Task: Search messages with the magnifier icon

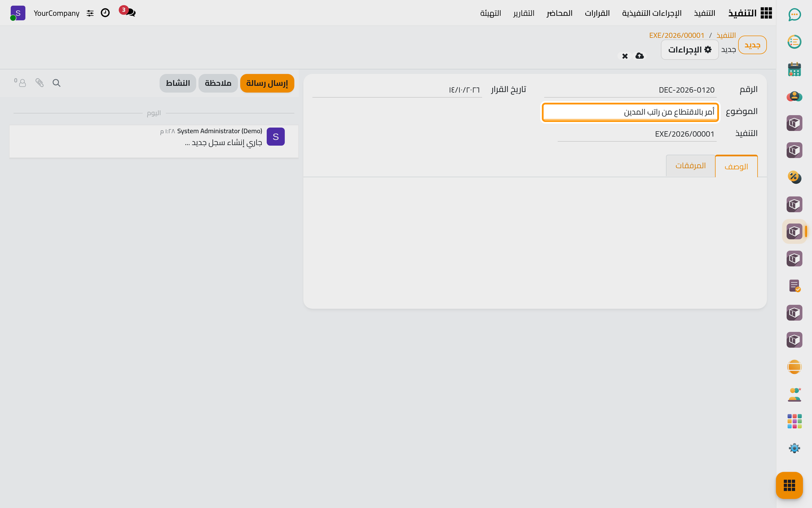Action: click(56, 83)
